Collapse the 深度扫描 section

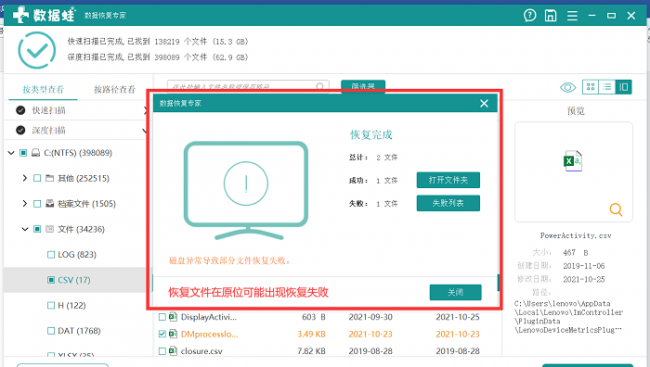[145, 131]
